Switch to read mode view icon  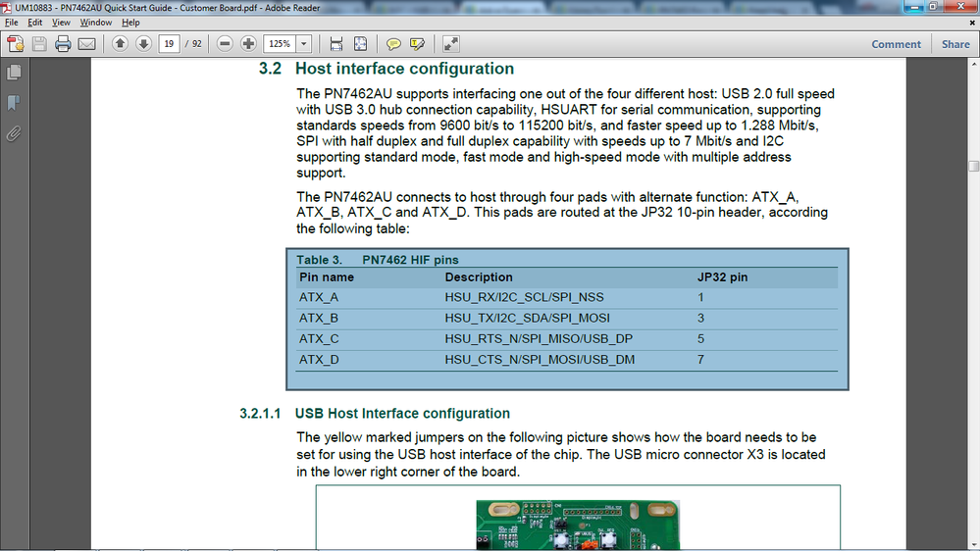(450, 44)
